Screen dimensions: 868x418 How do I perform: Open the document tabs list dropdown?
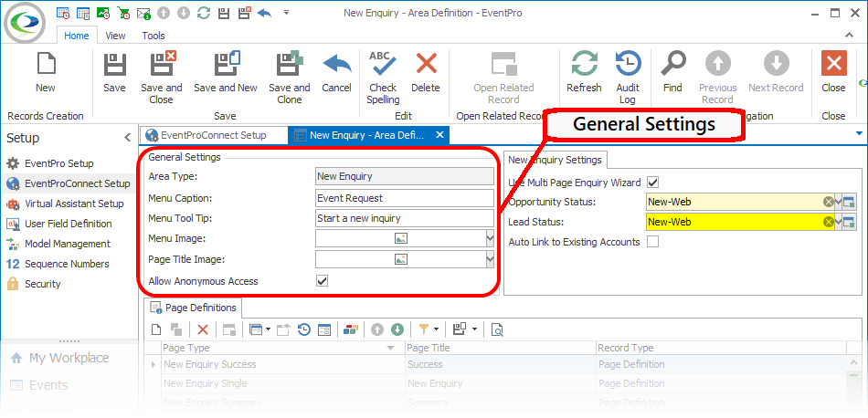click(x=859, y=133)
